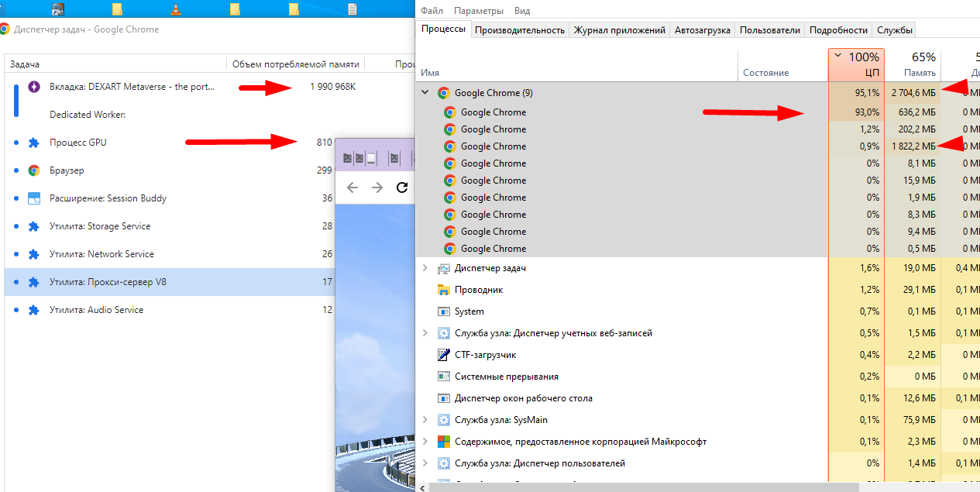Select the Проводник process row

[697, 290]
